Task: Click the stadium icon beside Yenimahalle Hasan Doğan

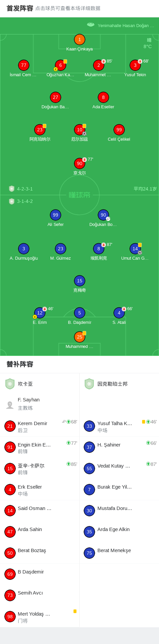Action: [91, 25]
